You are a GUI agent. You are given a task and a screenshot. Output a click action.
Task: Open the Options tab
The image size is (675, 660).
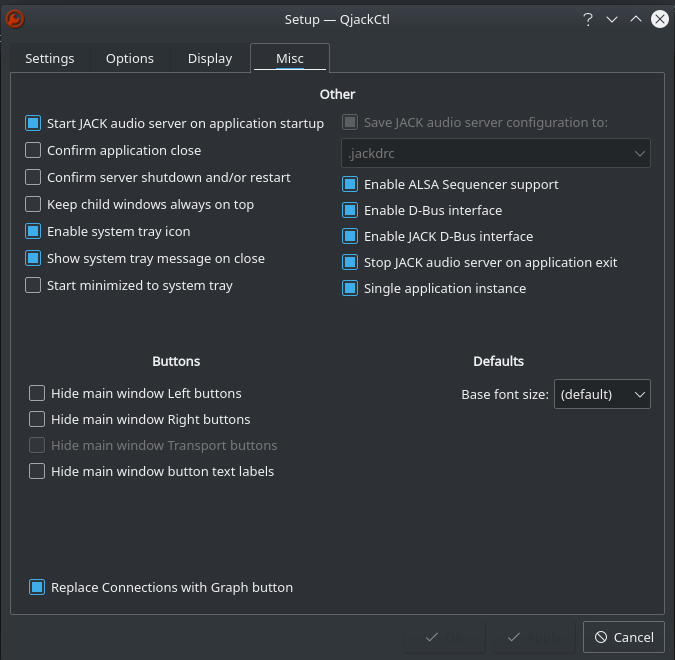pyautogui.click(x=130, y=59)
